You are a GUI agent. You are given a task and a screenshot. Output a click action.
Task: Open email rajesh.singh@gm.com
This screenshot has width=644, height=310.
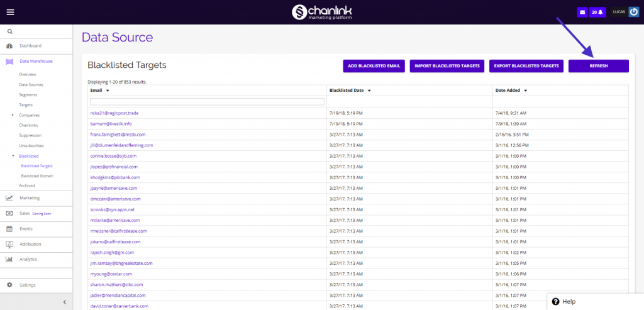(x=112, y=253)
